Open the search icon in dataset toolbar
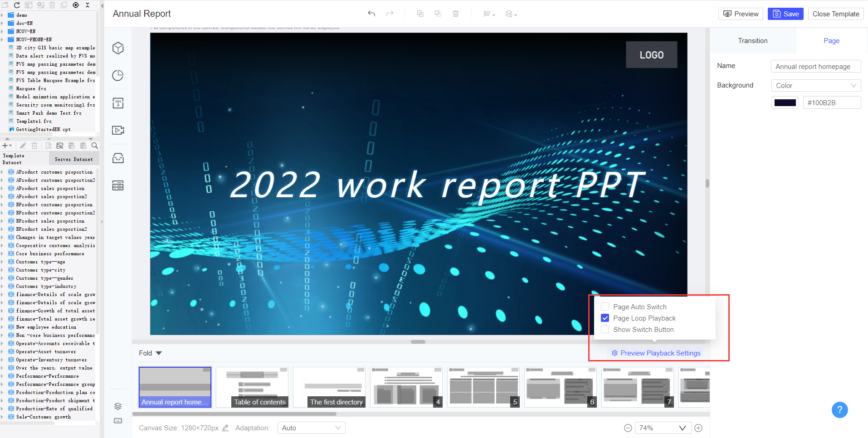 (x=95, y=146)
